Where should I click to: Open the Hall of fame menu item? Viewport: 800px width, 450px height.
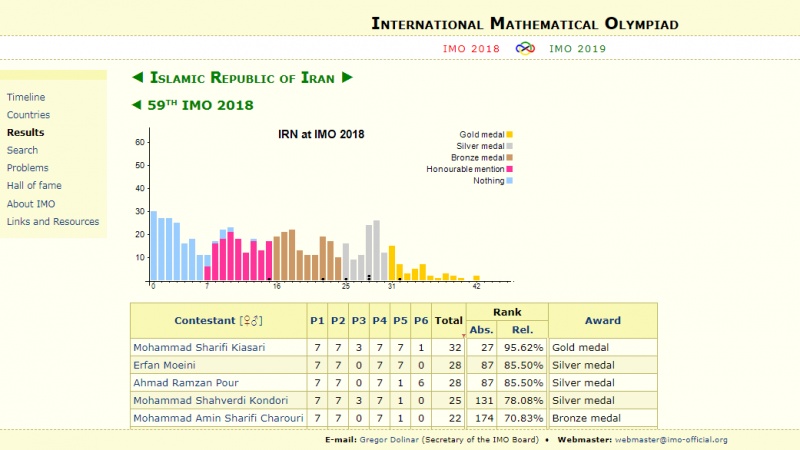34,185
